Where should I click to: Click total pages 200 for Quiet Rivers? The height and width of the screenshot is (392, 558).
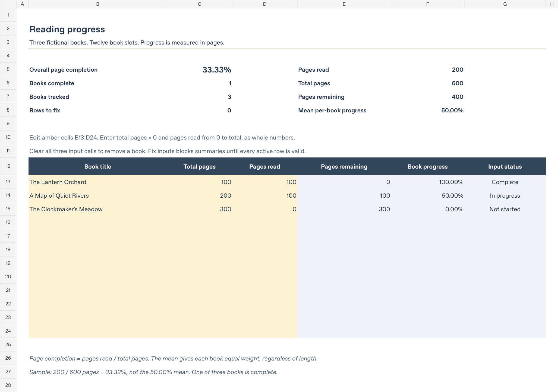point(200,195)
